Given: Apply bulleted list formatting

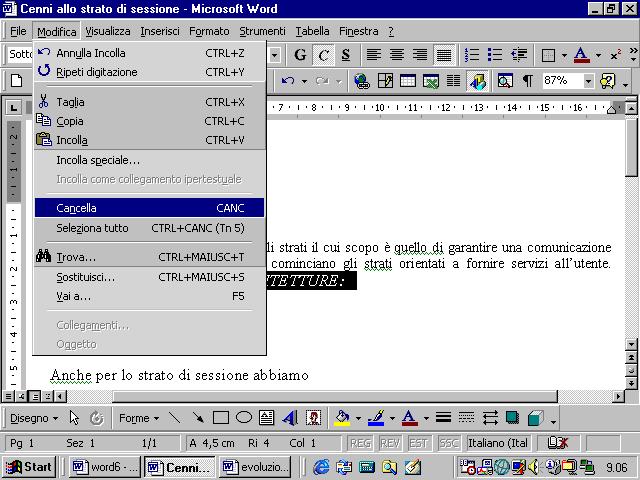Looking at the screenshot, I should [x=495, y=55].
